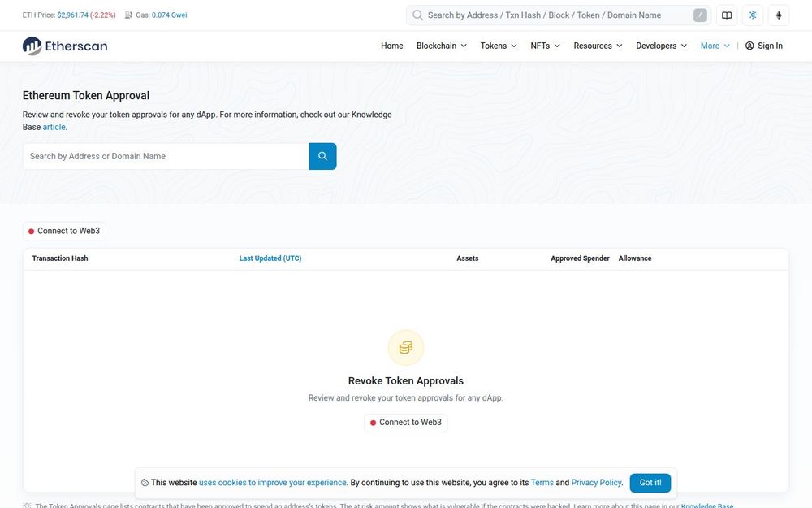Open the Privacy Policy link
The height and width of the screenshot is (508, 812).
point(596,483)
